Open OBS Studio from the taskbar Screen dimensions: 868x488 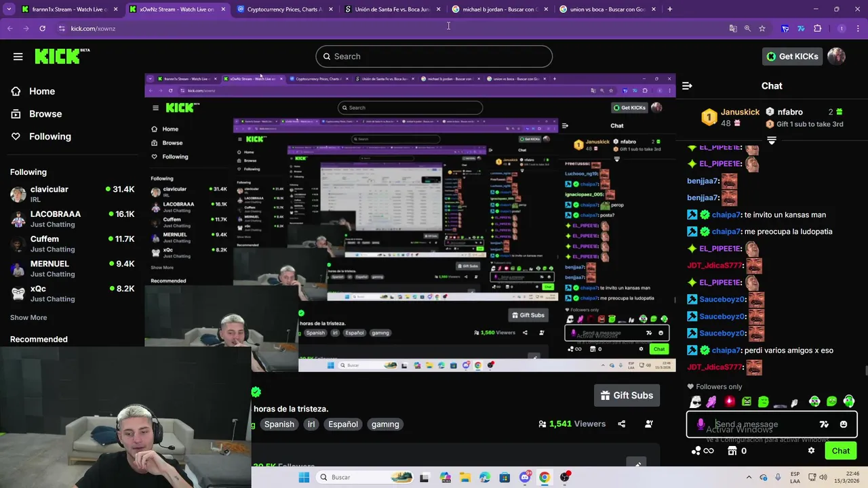tap(564, 477)
